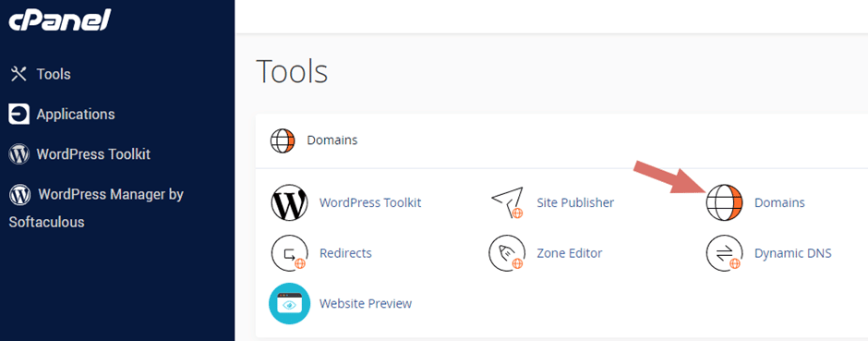This screenshot has height=341, width=868.
Task: Open the Site Publisher link
Action: click(575, 202)
